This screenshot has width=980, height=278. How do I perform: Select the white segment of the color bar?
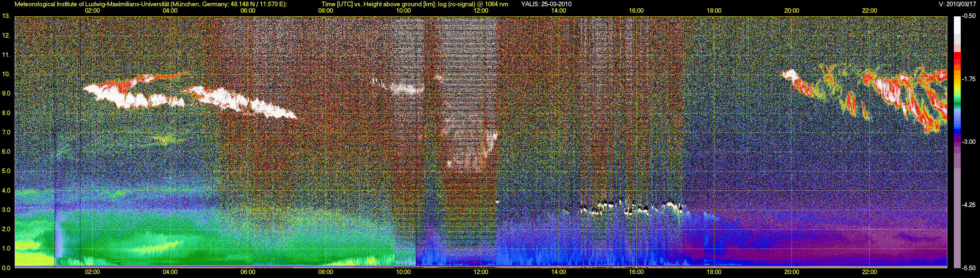coord(957,25)
